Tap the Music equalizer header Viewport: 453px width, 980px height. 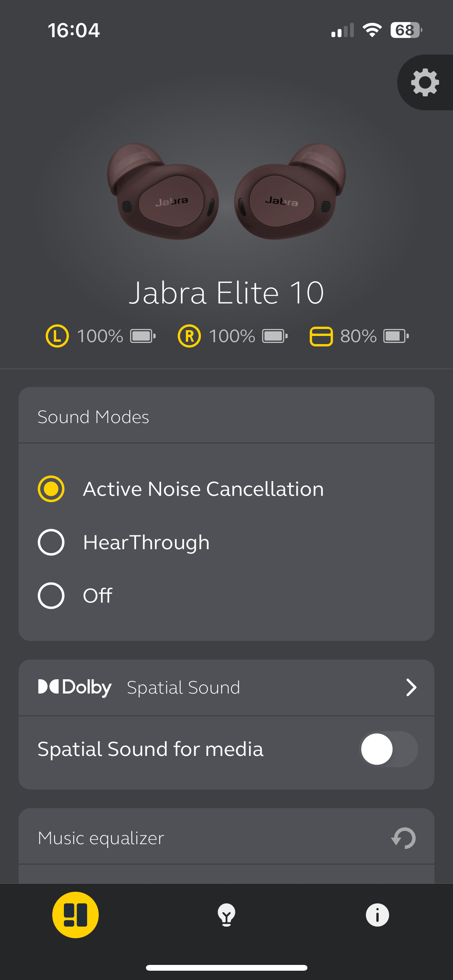(x=101, y=838)
